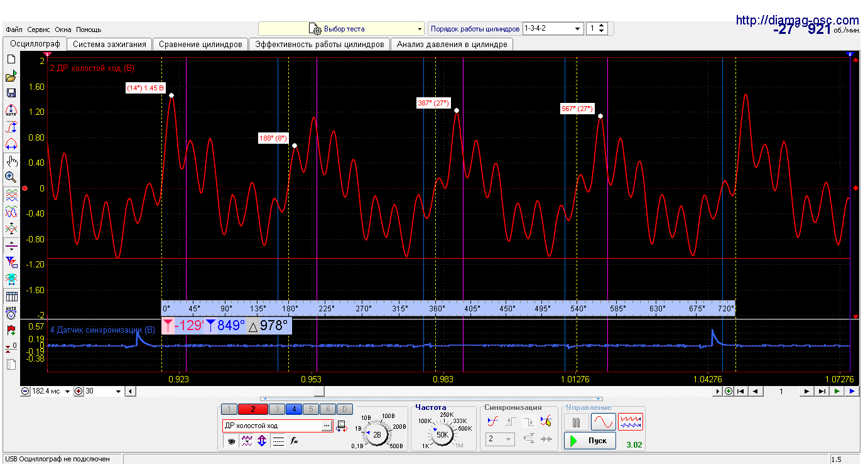Click the AUTO voltmeter icon in left toolbar
This screenshot has height=467, width=868.
pyautogui.click(x=11, y=313)
